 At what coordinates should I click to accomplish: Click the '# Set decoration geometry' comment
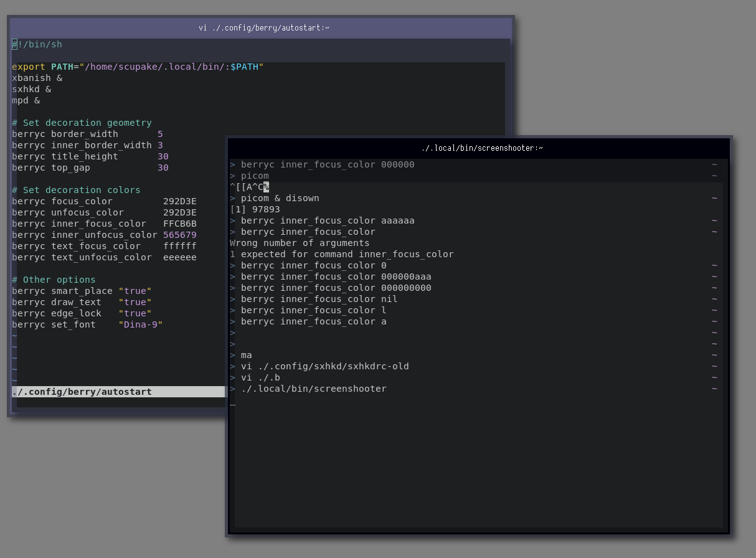82,123
